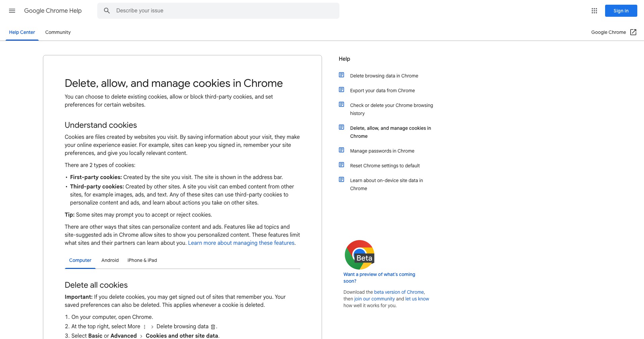Open Check or delete your Chrome browsing history
644x339 pixels.
391,109
